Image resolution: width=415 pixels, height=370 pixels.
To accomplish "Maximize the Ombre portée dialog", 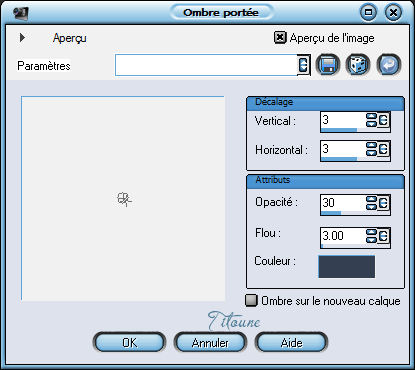I will pos(368,13).
